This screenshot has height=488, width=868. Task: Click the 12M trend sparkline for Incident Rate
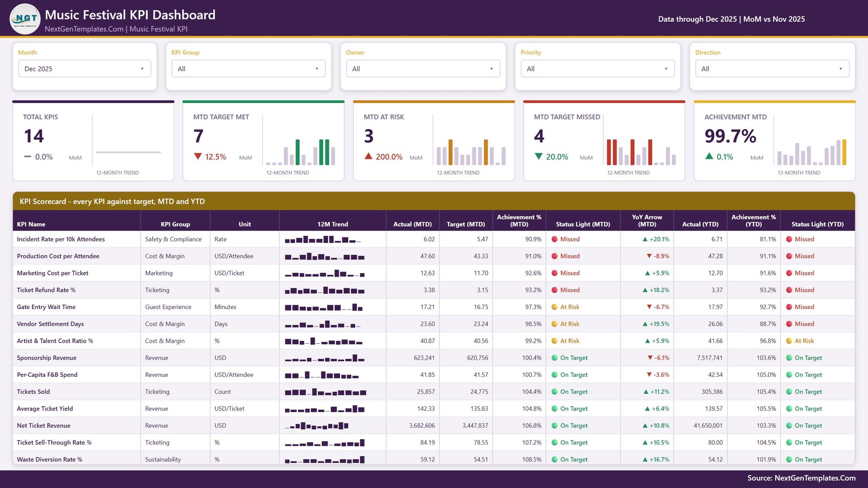pyautogui.click(x=323, y=239)
